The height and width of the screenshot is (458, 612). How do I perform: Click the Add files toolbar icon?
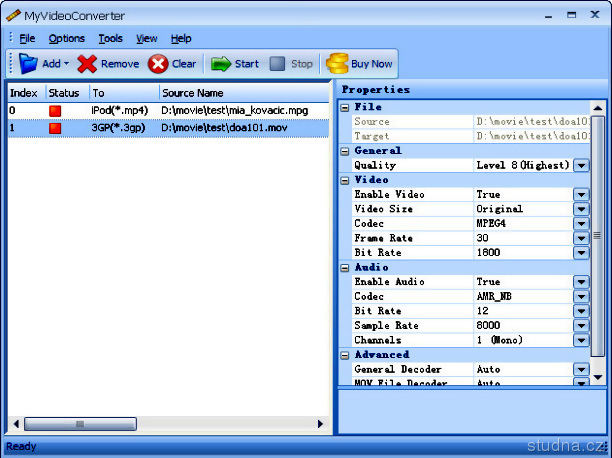27,64
